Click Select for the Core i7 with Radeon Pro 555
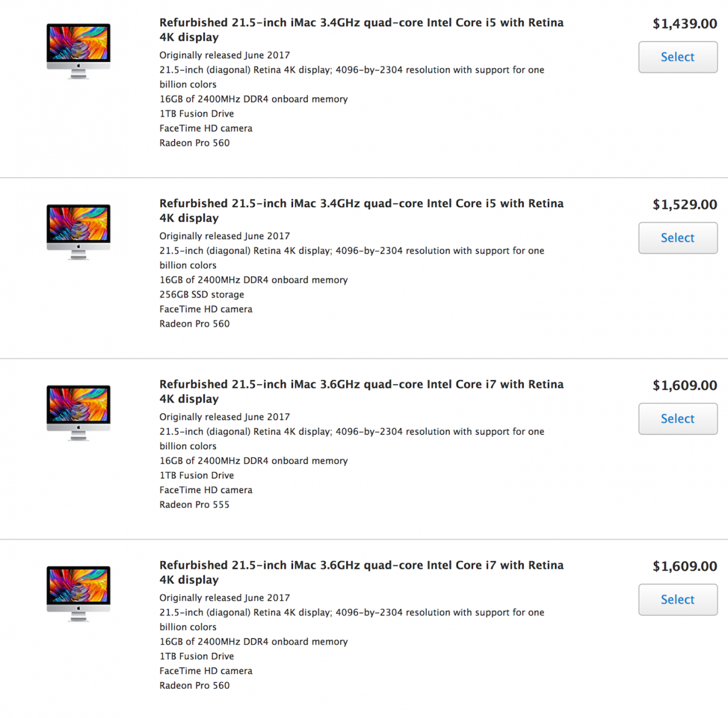Viewport: 728px width, 718px height. 678,419
